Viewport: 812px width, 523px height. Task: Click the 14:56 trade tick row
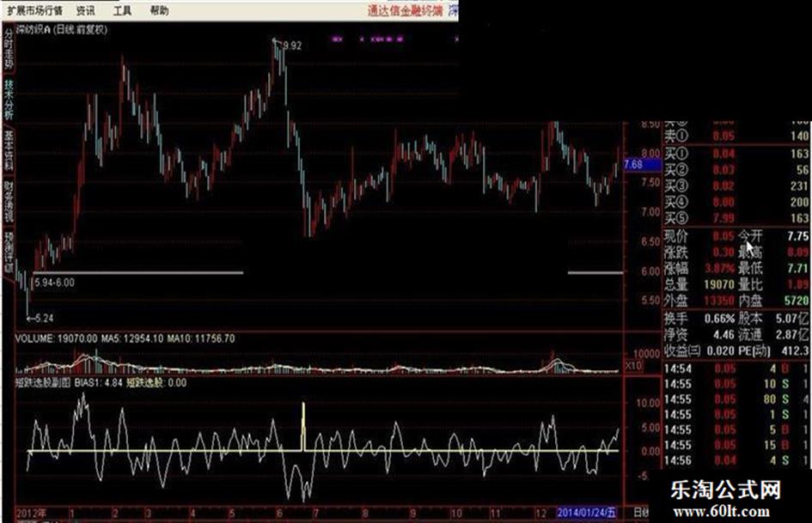pos(737,459)
